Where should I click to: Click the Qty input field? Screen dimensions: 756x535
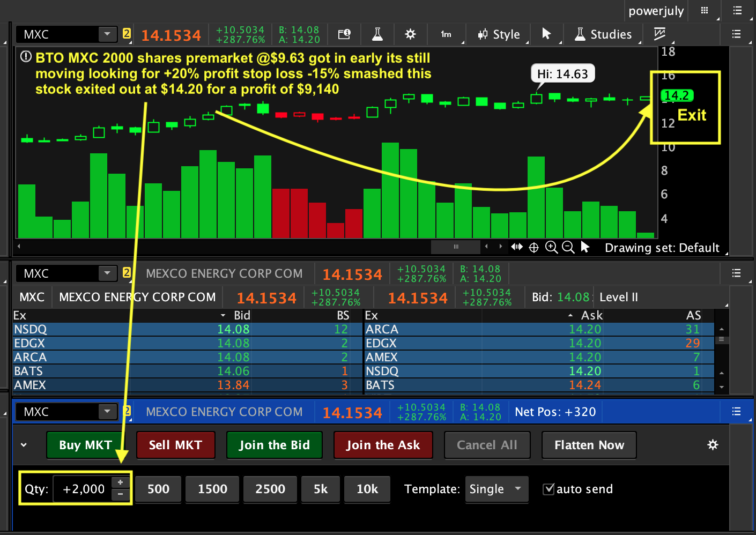[83, 489]
